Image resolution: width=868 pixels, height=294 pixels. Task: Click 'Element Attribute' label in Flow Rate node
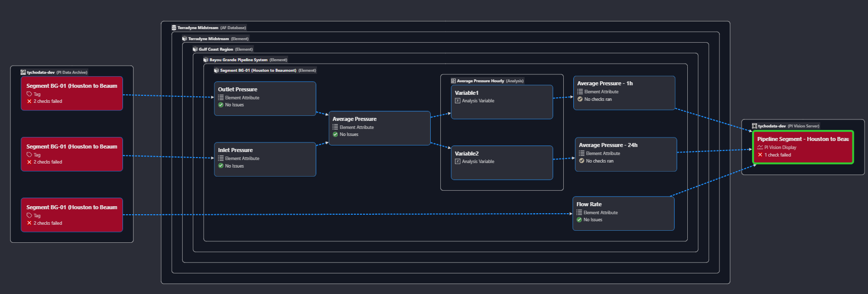click(600, 213)
